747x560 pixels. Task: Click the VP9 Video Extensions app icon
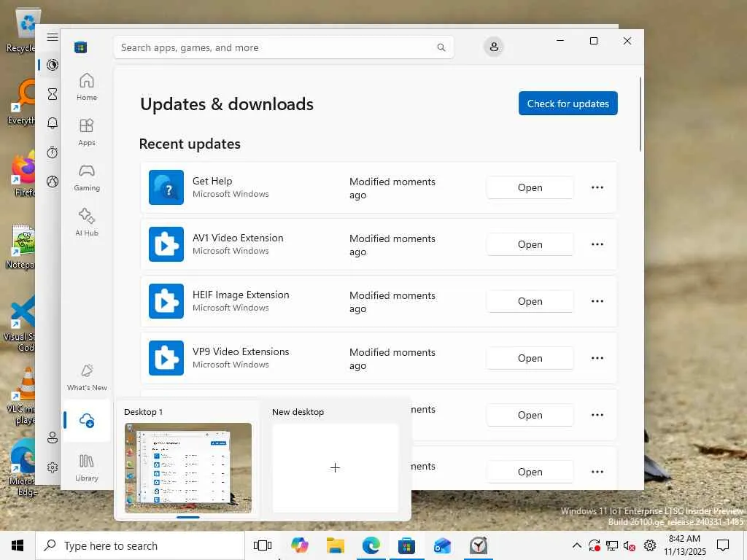(x=166, y=358)
